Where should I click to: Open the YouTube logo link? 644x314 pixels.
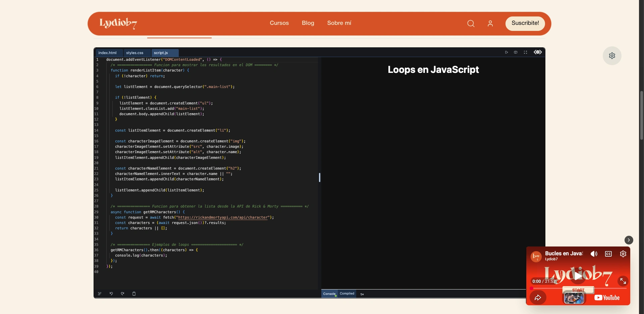(x=607, y=298)
